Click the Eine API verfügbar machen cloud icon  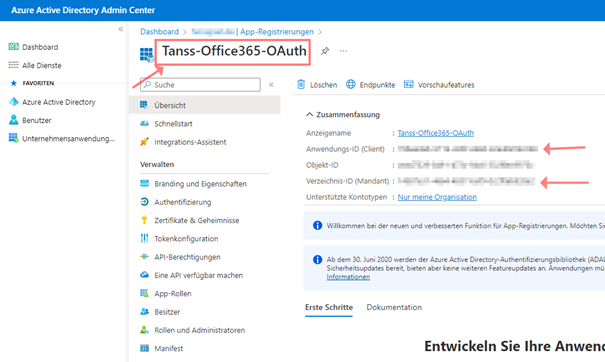tap(144, 275)
